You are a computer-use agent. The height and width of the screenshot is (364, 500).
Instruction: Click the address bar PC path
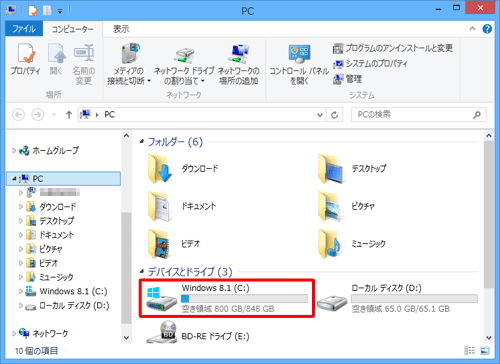(110, 115)
